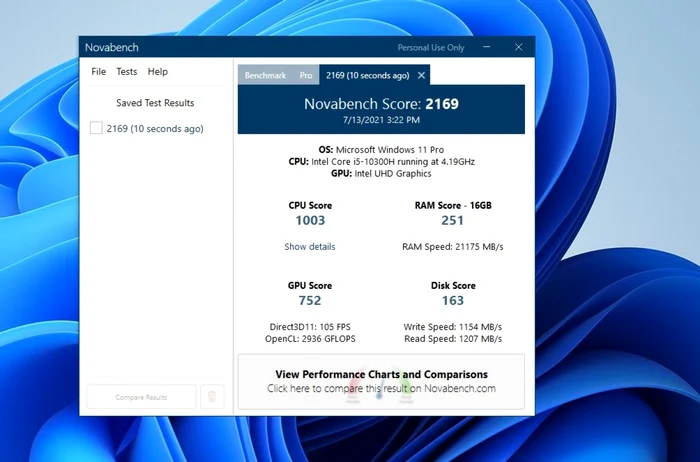
Task: Click Show details under CPU Score
Action: (x=310, y=246)
